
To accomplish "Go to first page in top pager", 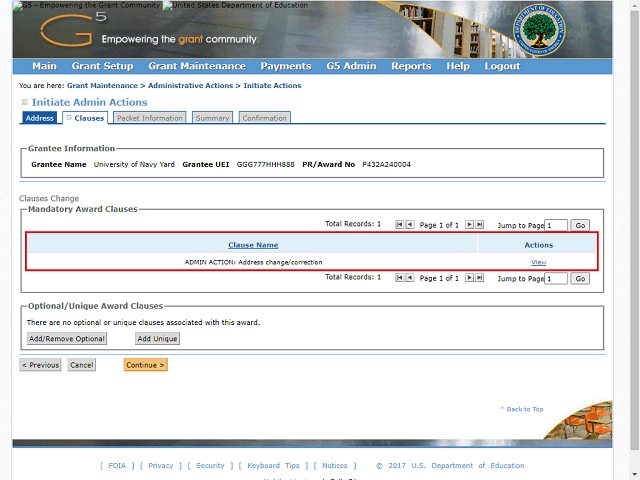I will coord(399,224).
